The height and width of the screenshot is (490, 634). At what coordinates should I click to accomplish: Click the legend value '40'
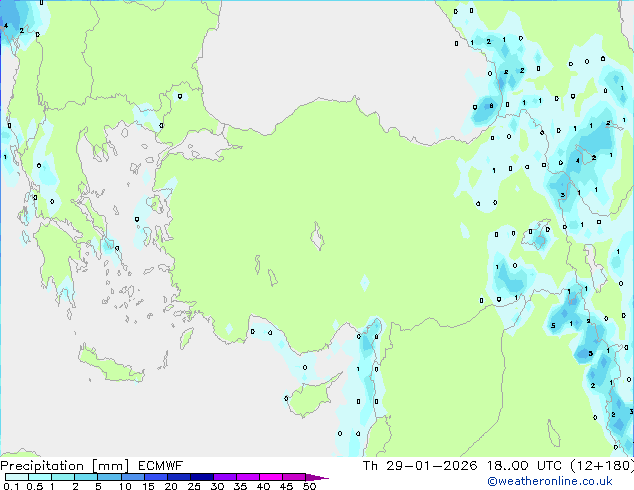(263, 486)
